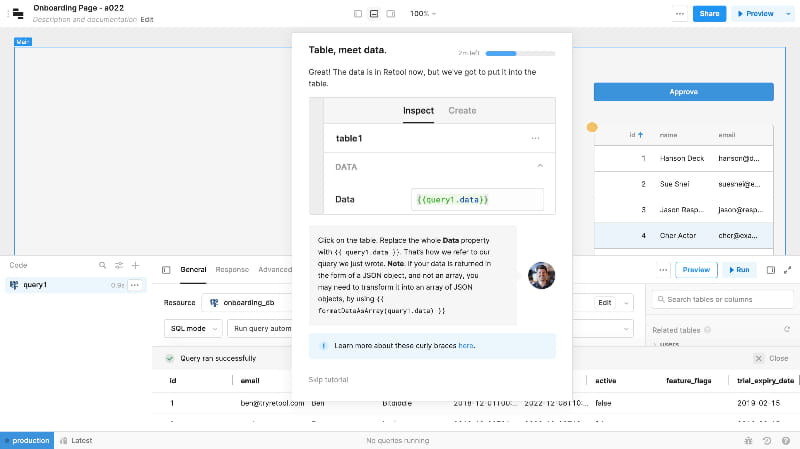Close the query results panel
Screen dimensions: 800x449
pyautogui.click(x=771, y=359)
